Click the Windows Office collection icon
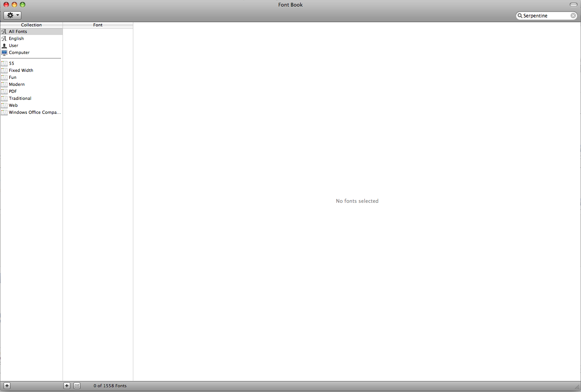The height and width of the screenshot is (392, 581). pos(4,112)
